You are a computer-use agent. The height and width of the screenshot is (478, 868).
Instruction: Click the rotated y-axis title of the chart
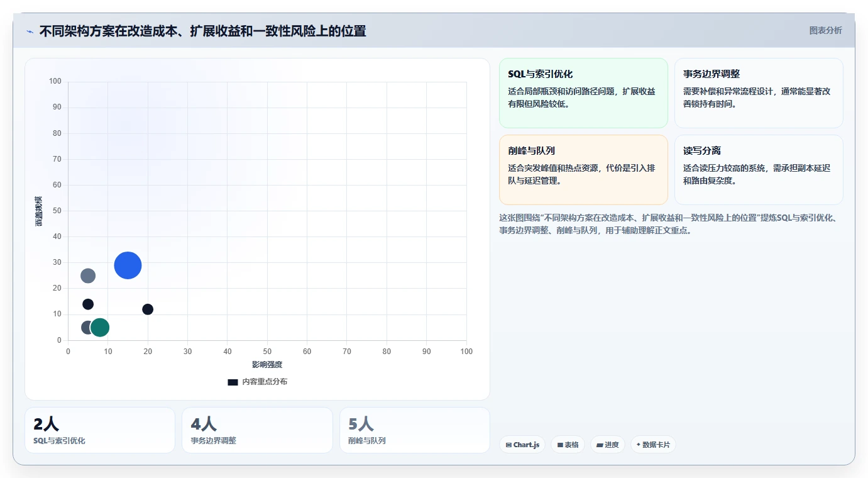tap(39, 211)
